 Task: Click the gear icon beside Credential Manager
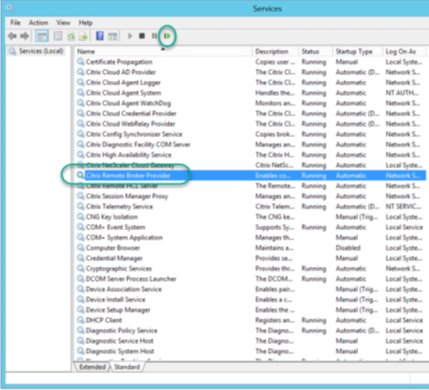pos(80,258)
